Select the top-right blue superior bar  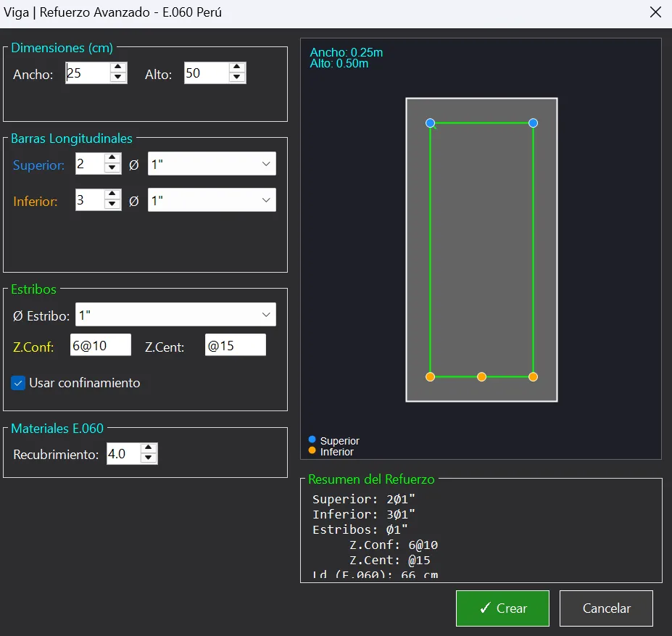[x=533, y=123]
